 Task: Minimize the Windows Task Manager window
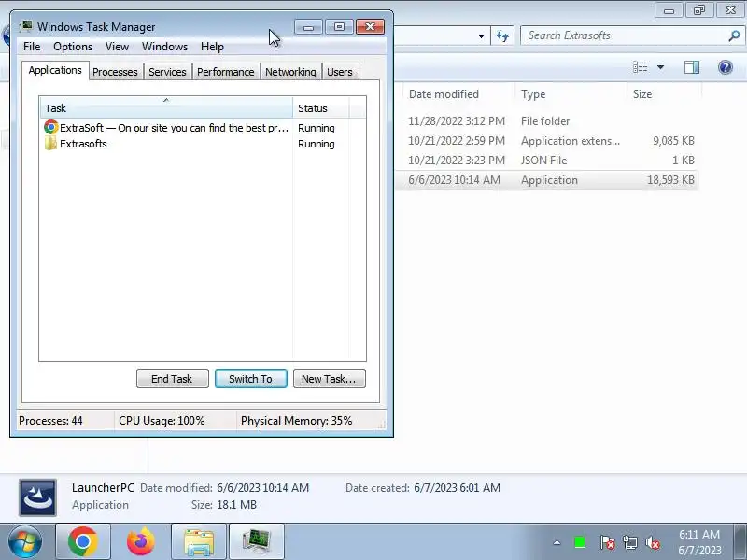[x=309, y=27]
